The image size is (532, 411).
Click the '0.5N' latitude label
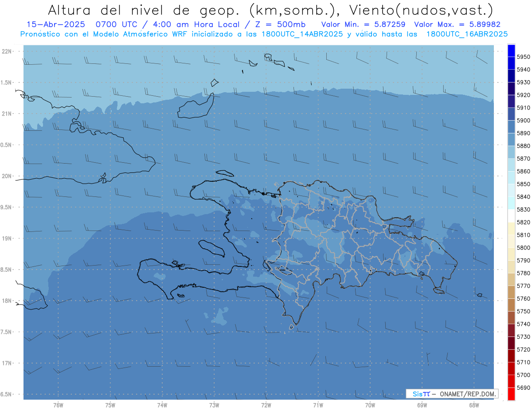point(6,145)
